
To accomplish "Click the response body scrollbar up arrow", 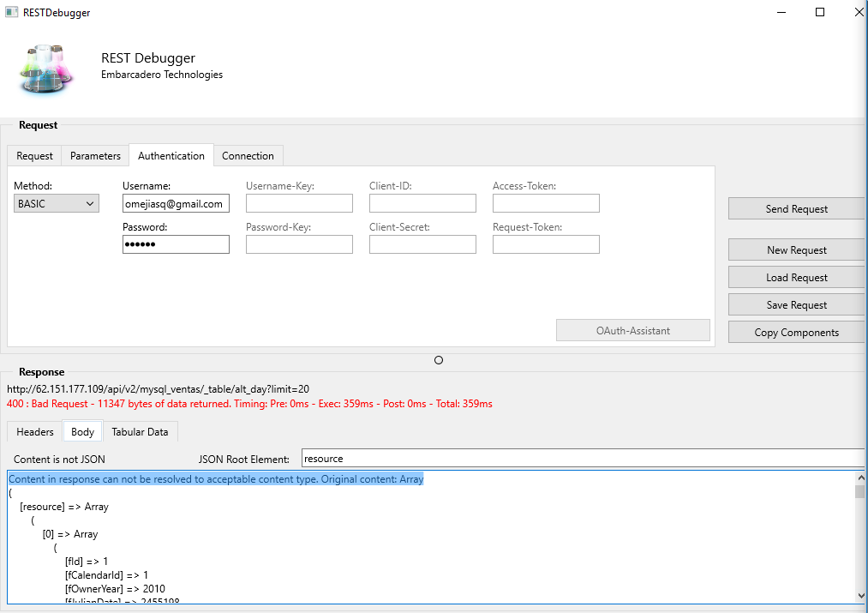I will click(x=860, y=478).
